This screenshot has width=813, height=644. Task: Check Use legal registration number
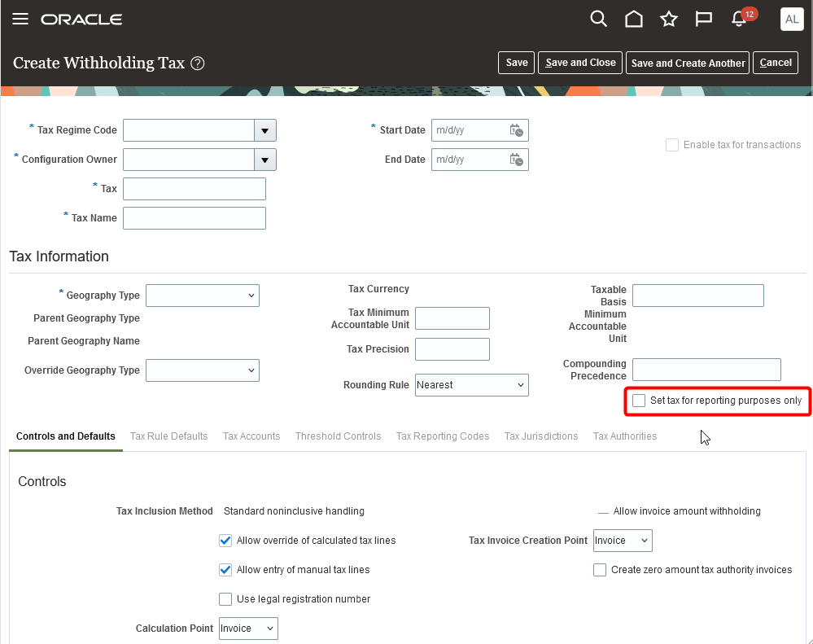[x=225, y=599]
